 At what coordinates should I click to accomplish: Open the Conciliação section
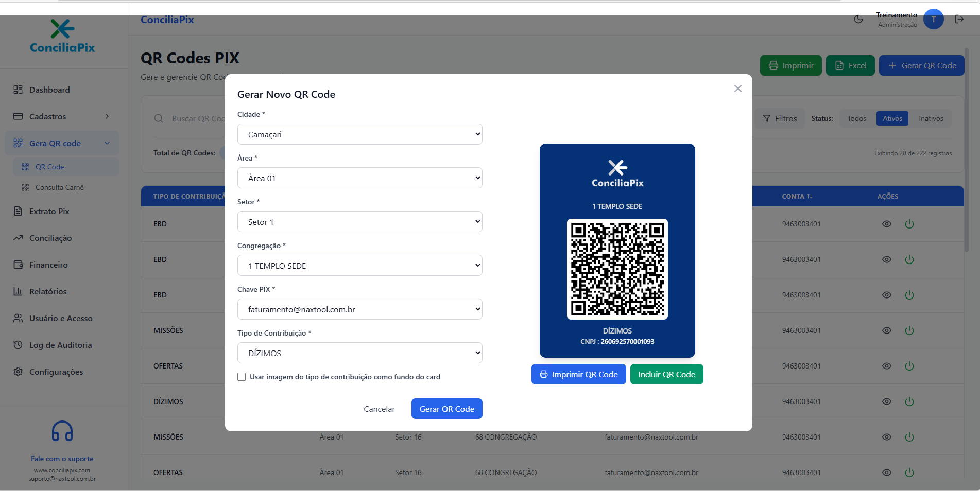click(49, 238)
